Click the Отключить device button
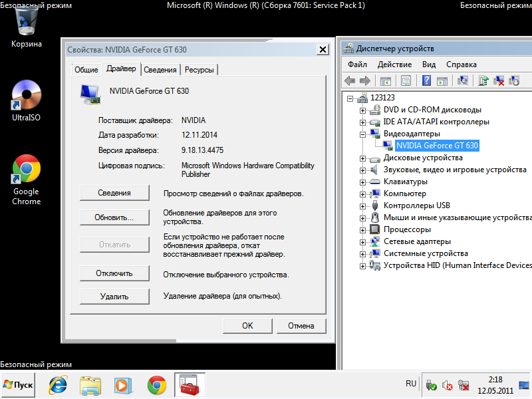The height and width of the screenshot is (399, 532). [114, 273]
